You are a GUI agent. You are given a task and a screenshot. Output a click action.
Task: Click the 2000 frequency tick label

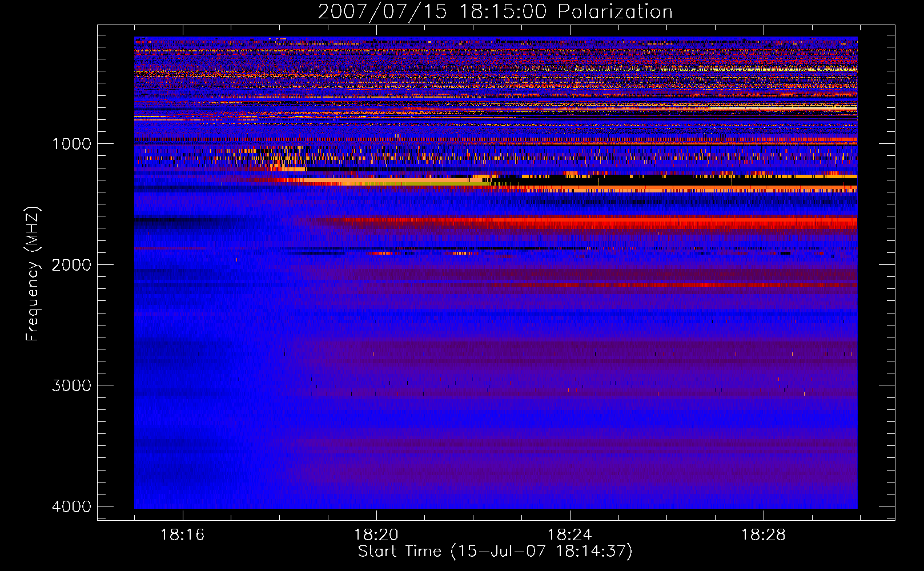(x=71, y=265)
